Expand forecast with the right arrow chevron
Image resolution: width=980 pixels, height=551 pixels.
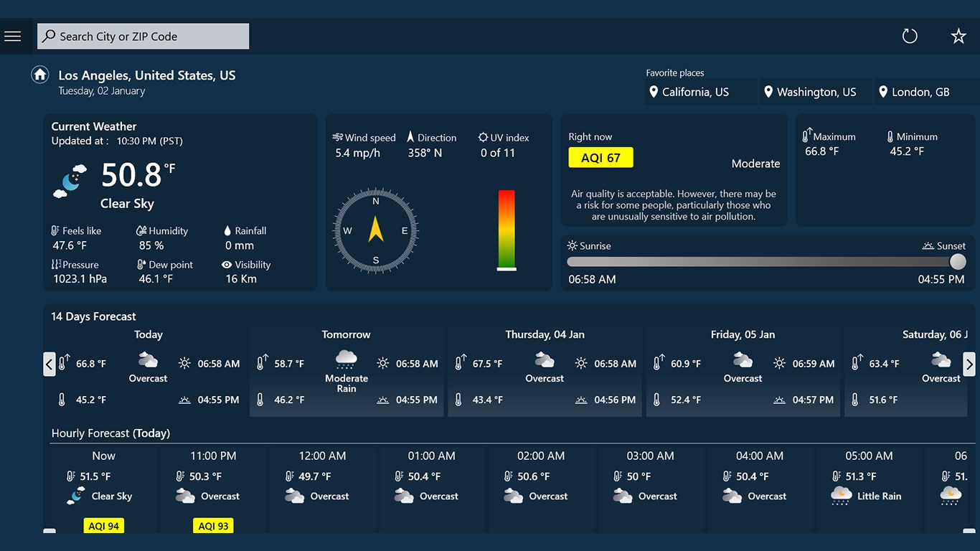[x=969, y=364]
